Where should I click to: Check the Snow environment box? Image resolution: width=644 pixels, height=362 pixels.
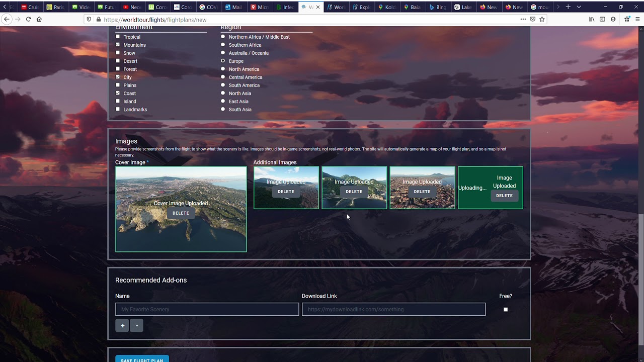[118, 53]
